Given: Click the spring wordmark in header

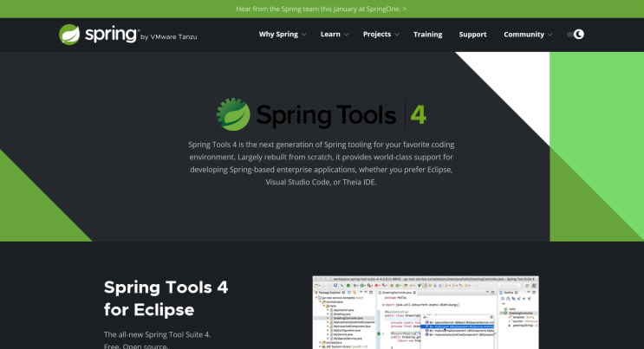Looking at the screenshot, I should pyautogui.click(x=111, y=35).
